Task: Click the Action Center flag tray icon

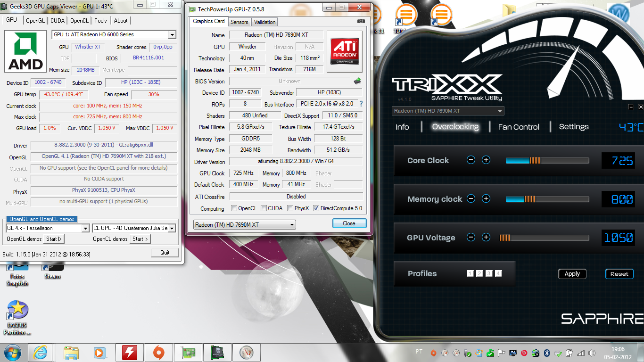Action: click(501, 353)
